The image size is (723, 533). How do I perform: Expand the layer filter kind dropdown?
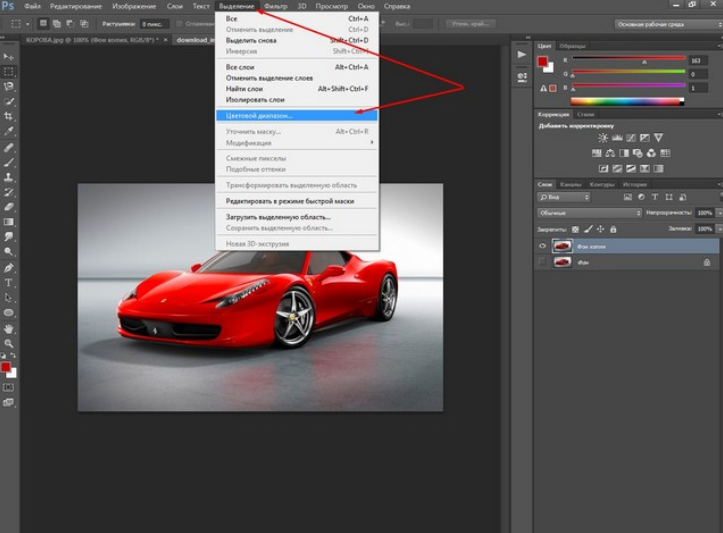[563, 197]
